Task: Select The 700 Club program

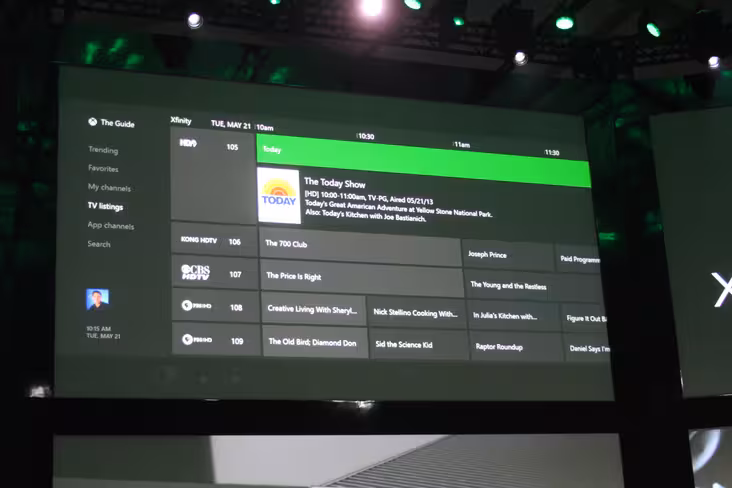Action: coord(360,247)
